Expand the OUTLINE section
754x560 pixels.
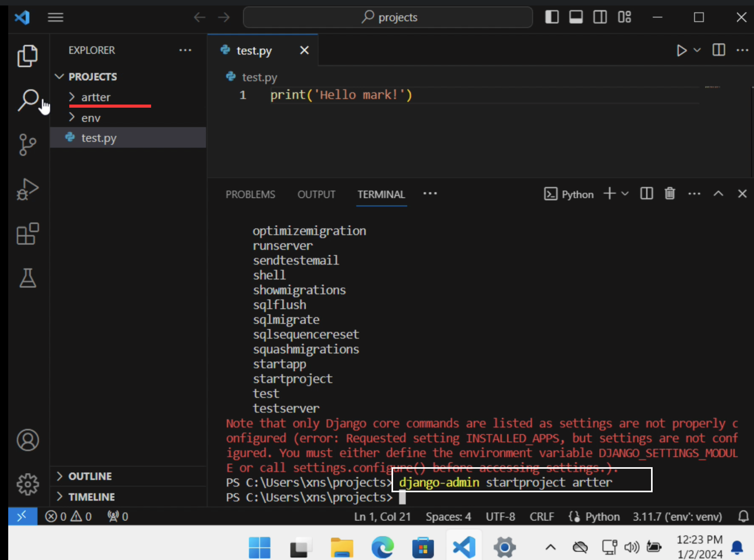[x=128, y=476]
